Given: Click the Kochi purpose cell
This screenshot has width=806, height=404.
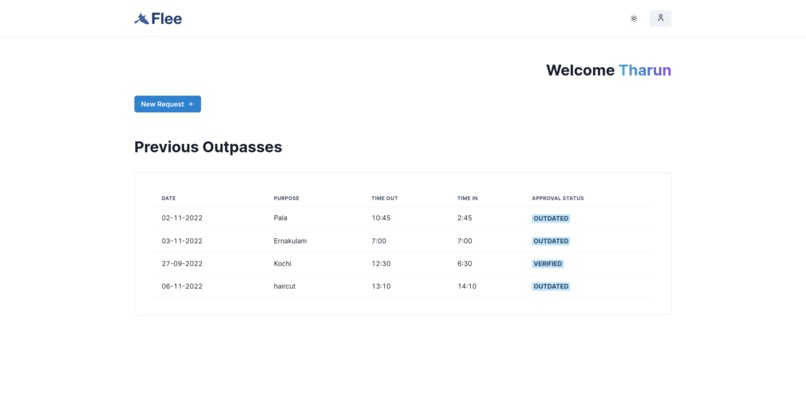Looking at the screenshot, I should pyautogui.click(x=283, y=263).
